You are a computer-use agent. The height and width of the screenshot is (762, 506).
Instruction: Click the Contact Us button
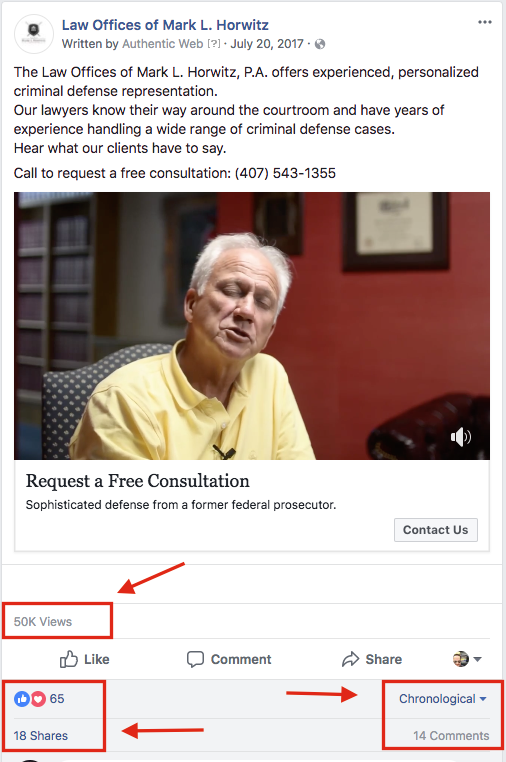(x=436, y=530)
